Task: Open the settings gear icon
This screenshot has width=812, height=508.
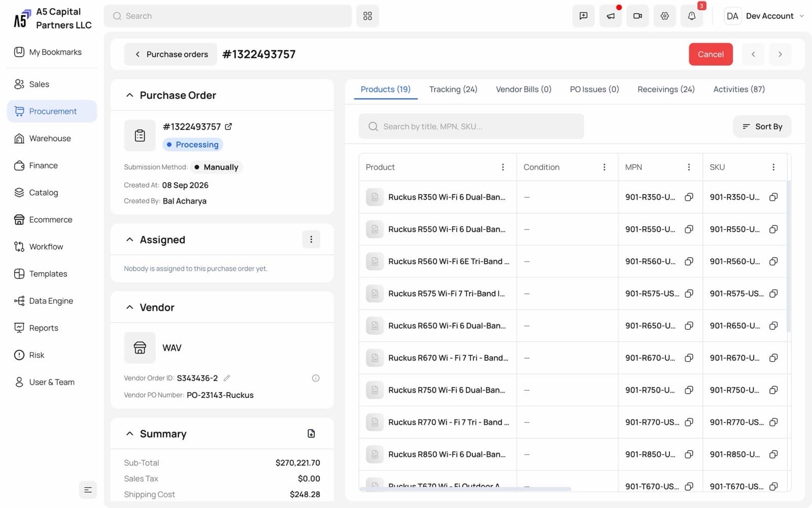Action: tap(664, 16)
